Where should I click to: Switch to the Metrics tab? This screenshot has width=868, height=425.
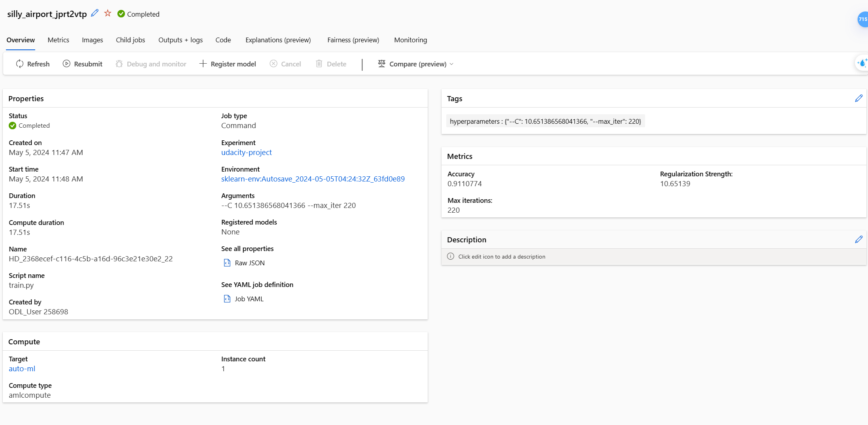pyautogui.click(x=58, y=40)
